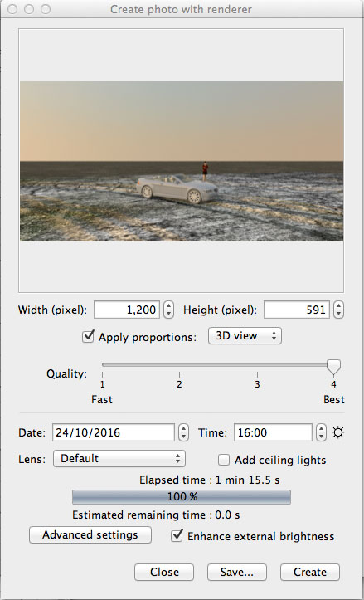The width and height of the screenshot is (364, 600).
Task: Click in the Date input field
Action: (114, 433)
